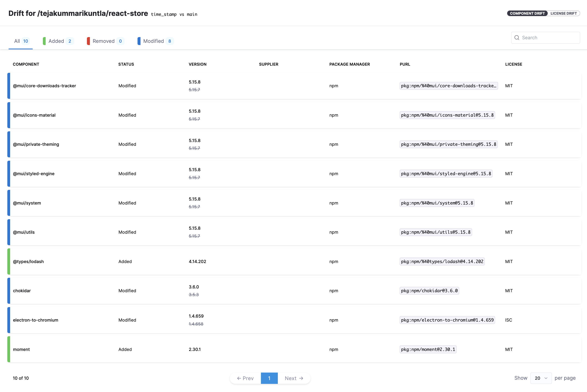Switch to License Drift view

pyautogui.click(x=564, y=13)
